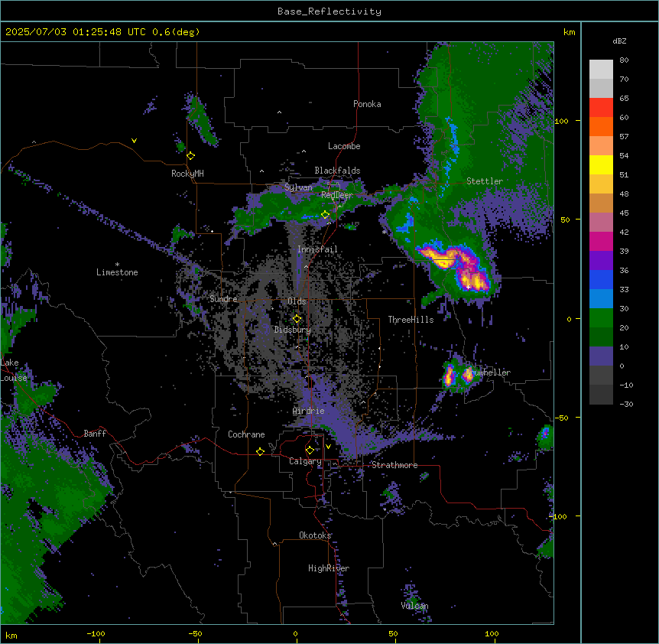Click the -30 value on dBZ legend
The width and height of the screenshot is (659, 644).
pos(626,404)
